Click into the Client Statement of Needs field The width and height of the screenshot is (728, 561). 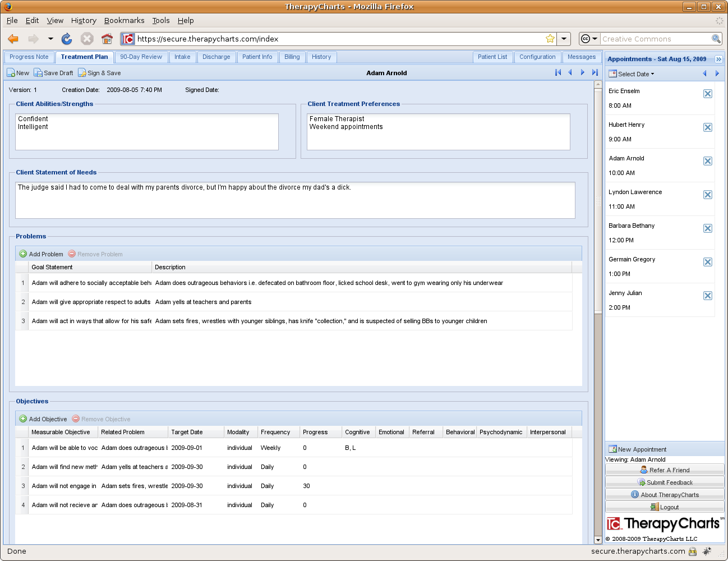(295, 200)
